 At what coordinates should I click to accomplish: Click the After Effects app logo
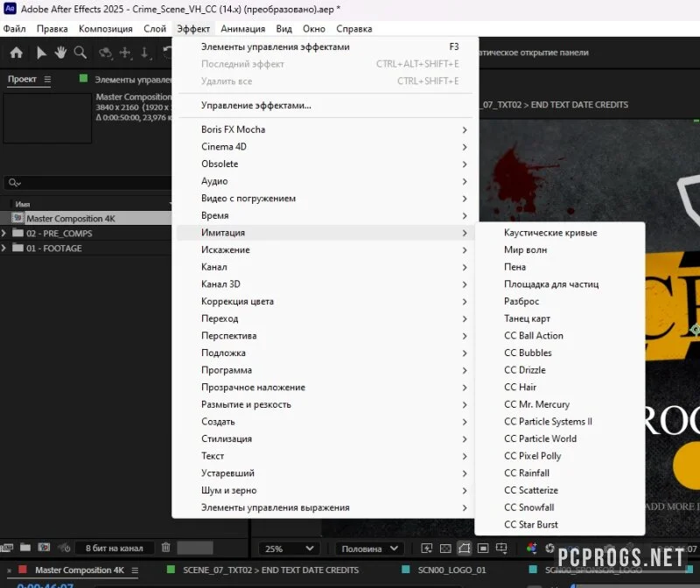10,9
